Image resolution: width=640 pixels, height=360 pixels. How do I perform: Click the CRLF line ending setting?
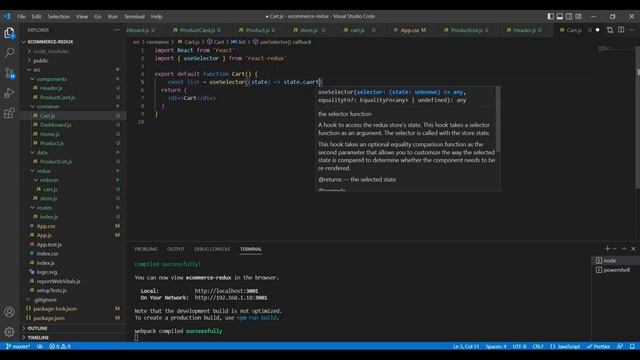click(x=538, y=346)
